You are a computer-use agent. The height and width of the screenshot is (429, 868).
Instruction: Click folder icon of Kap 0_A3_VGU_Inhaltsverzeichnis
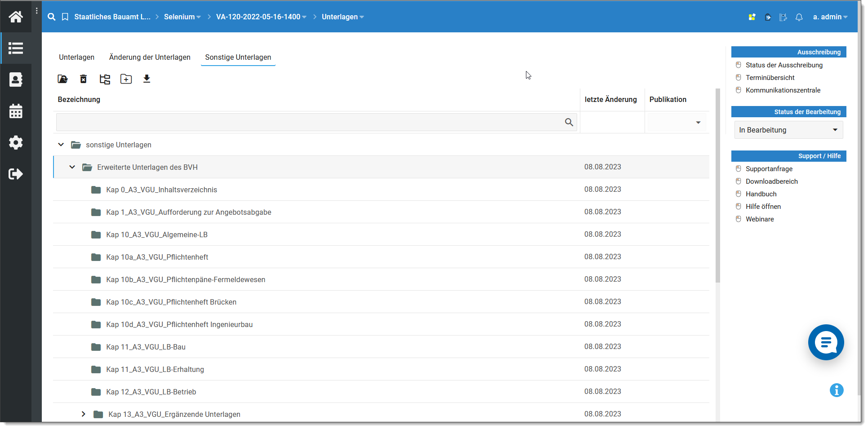pyautogui.click(x=96, y=190)
